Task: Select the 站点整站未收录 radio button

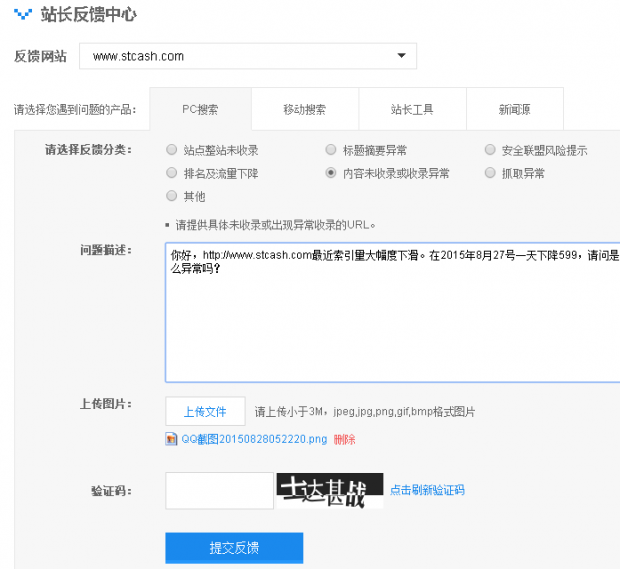Action: click(x=172, y=150)
